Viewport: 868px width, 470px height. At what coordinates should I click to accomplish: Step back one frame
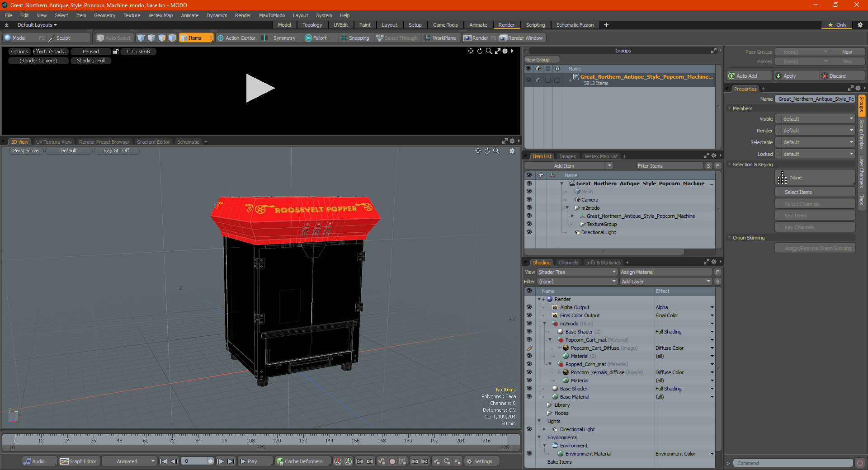[175, 461]
